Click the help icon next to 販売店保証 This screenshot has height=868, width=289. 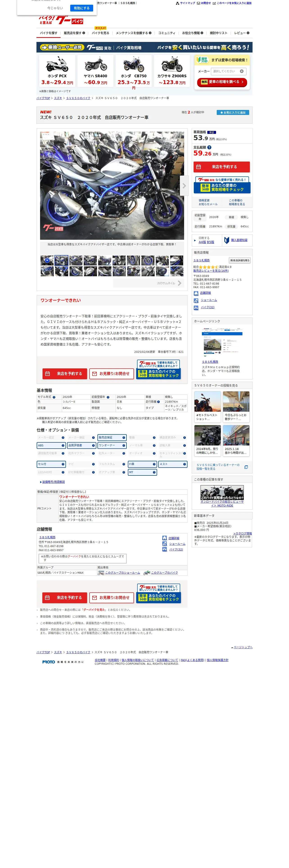(124, 438)
